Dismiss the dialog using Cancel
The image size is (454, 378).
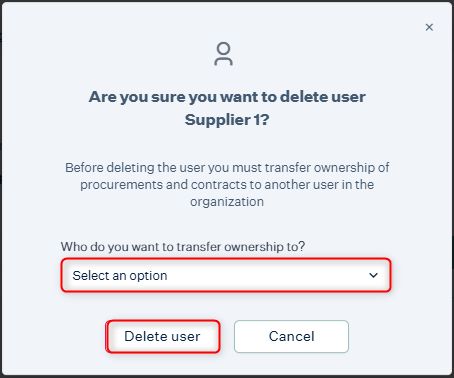[x=291, y=336]
